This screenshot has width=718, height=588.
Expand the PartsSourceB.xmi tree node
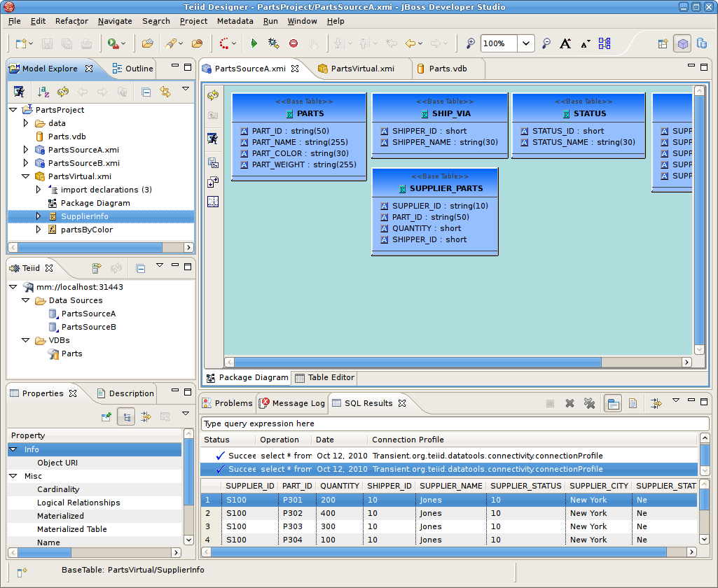point(26,163)
